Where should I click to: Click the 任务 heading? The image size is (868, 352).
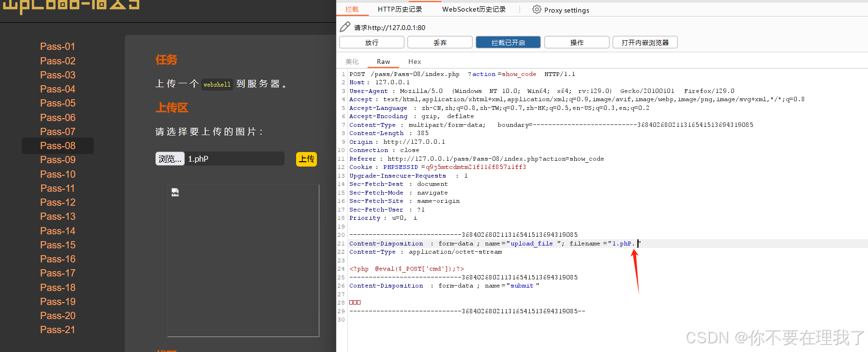pos(166,60)
